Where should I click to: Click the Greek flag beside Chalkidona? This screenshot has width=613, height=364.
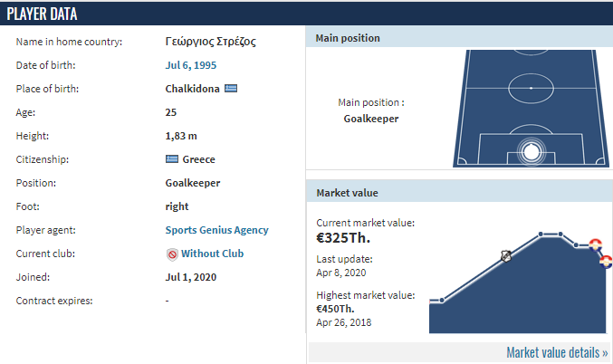[231, 89]
